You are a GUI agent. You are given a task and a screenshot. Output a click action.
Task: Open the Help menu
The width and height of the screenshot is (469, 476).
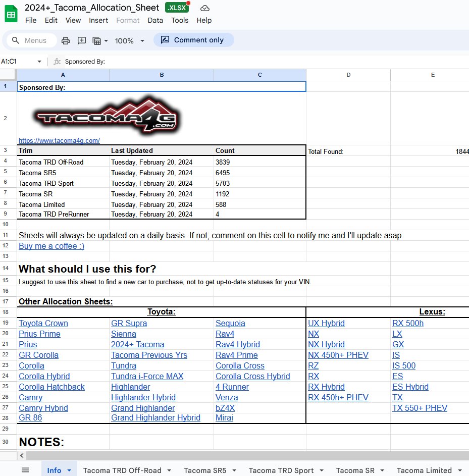204,20
